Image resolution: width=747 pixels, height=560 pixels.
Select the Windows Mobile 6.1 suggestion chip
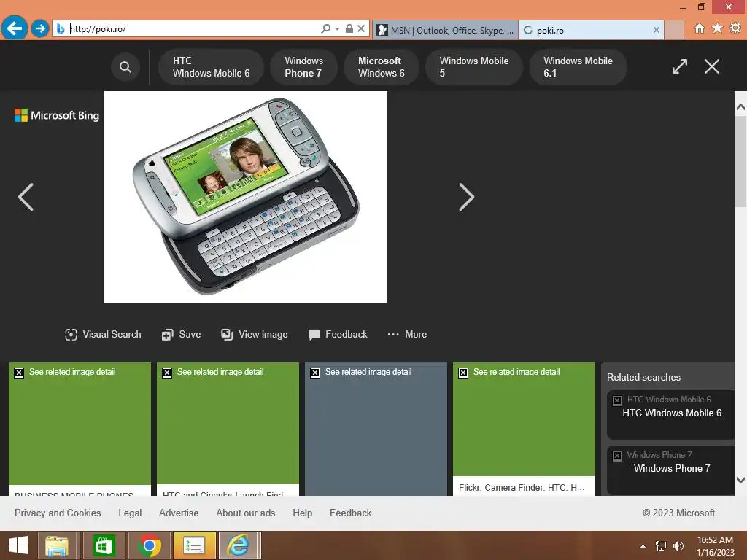point(578,66)
